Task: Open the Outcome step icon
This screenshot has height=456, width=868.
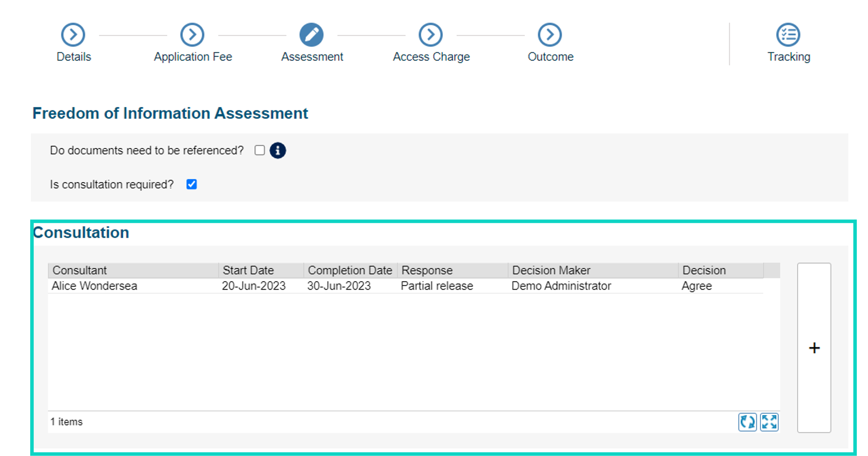Action: 550,35
